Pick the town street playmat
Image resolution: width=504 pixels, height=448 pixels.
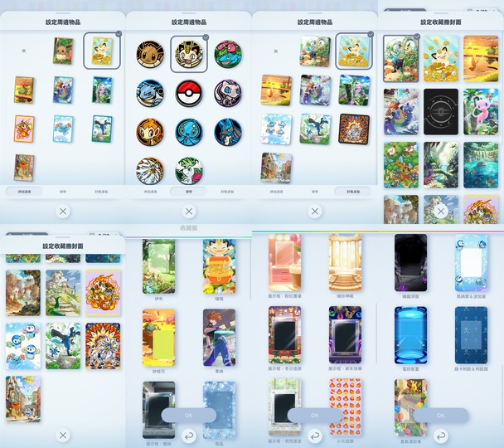pyautogui.click(x=276, y=168)
